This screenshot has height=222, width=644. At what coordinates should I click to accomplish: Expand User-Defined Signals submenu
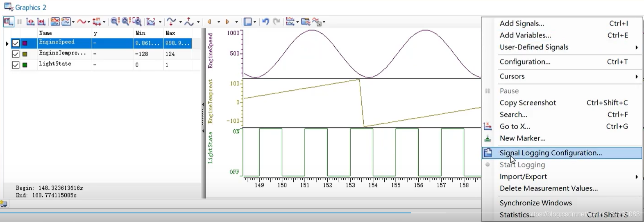562,47
